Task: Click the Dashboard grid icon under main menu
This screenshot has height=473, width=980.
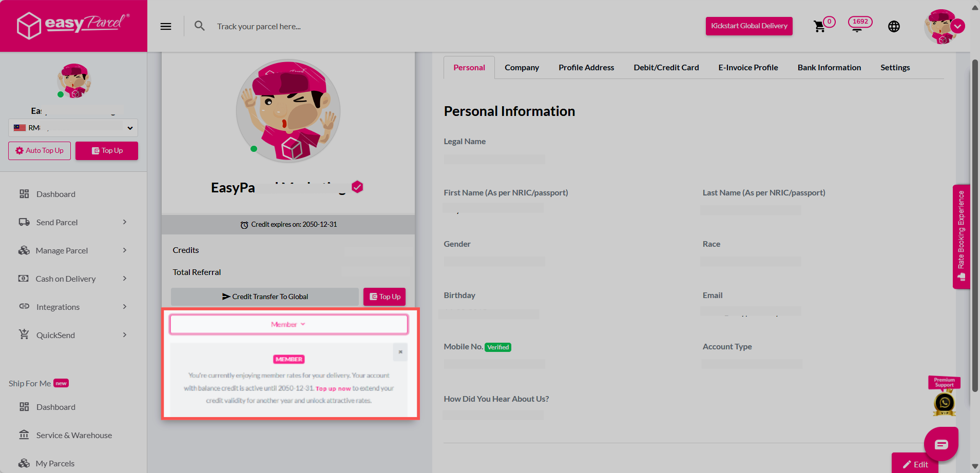Action: 24,194
